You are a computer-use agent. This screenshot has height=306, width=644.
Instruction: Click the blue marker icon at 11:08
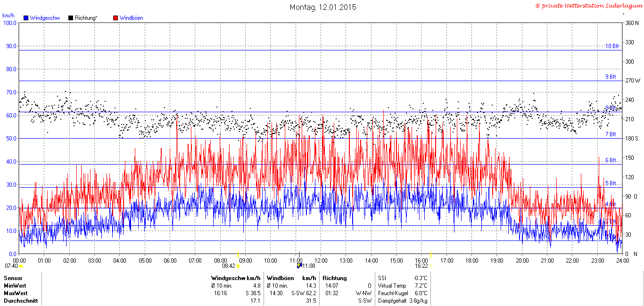(x=299, y=266)
